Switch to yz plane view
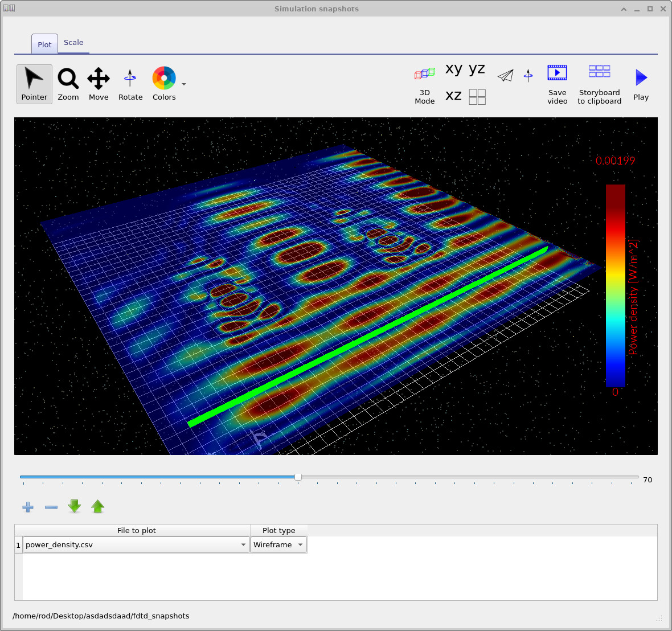 pos(477,69)
